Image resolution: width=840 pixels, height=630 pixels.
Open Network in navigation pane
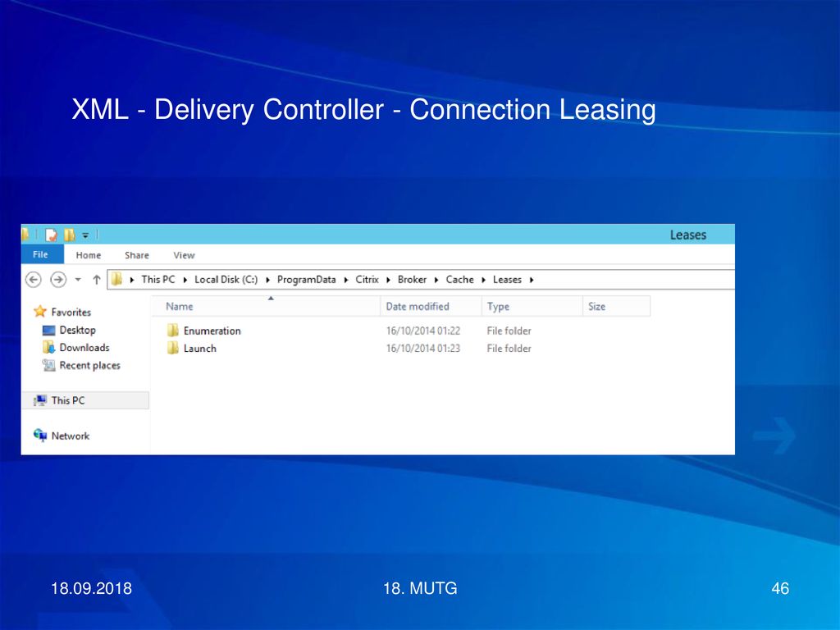click(x=71, y=436)
